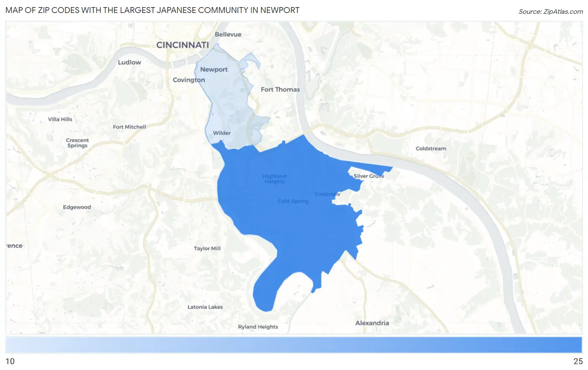Viewport: 588px width, 370px height.
Task: Click the Latonia Lakes map label
Action: pos(205,307)
